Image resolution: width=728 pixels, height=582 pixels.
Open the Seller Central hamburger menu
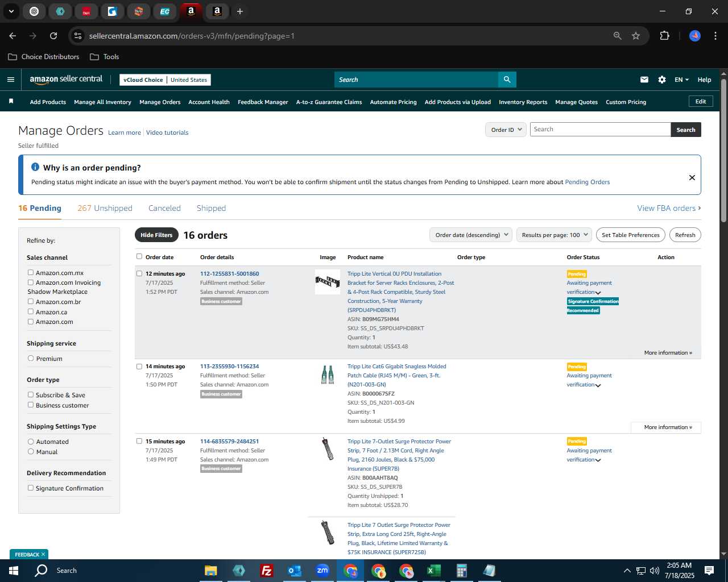[10, 80]
